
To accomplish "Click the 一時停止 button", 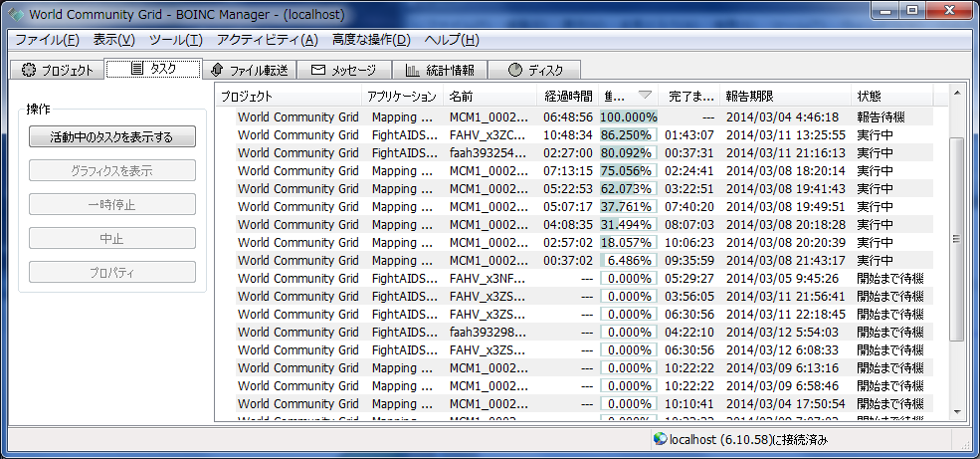I will pos(111,204).
